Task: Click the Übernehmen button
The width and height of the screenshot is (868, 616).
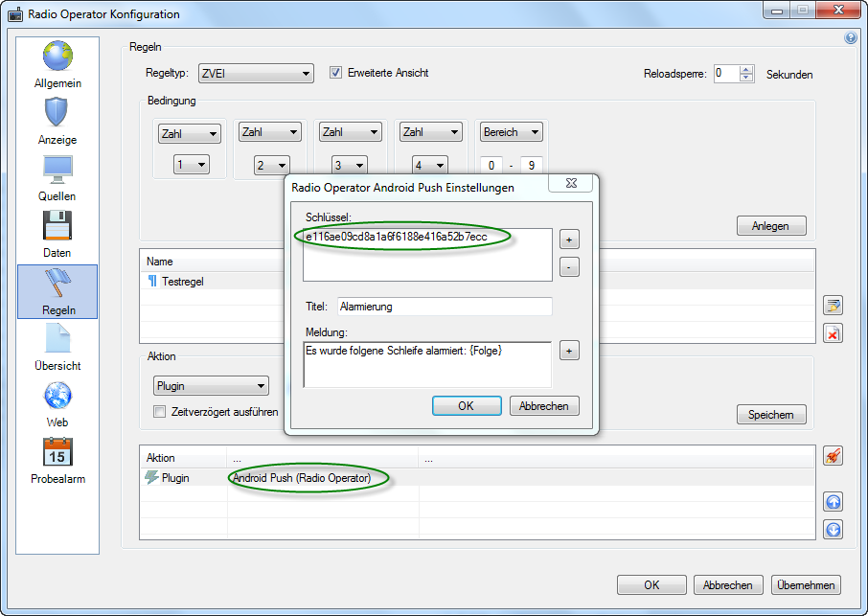Action: tap(806, 585)
